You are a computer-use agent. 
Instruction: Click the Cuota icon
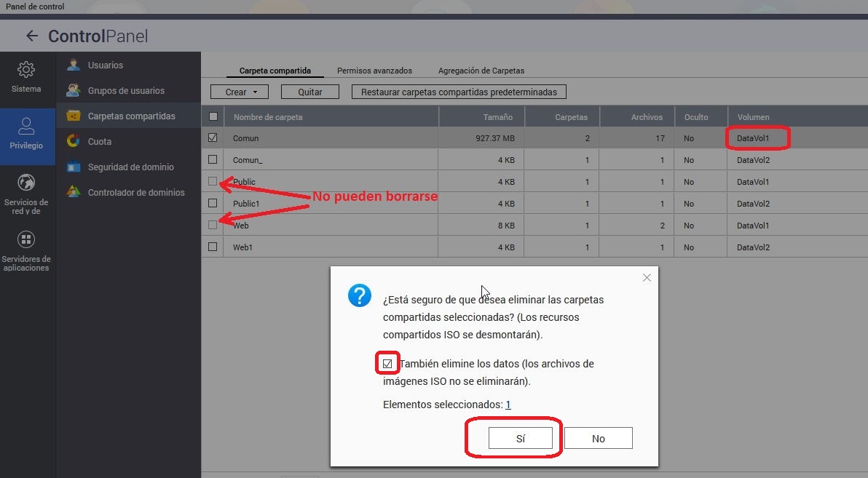pyautogui.click(x=74, y=142)
